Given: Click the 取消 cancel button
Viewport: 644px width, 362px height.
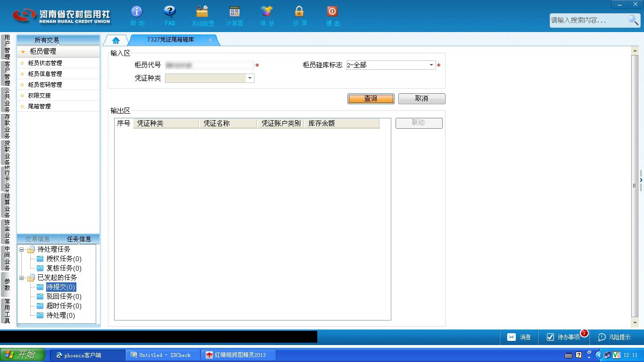Looking at the screenshot, I should pos(421,99).
